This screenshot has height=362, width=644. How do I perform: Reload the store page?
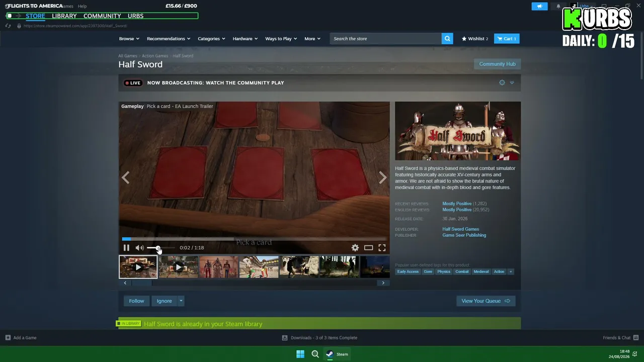8,26
